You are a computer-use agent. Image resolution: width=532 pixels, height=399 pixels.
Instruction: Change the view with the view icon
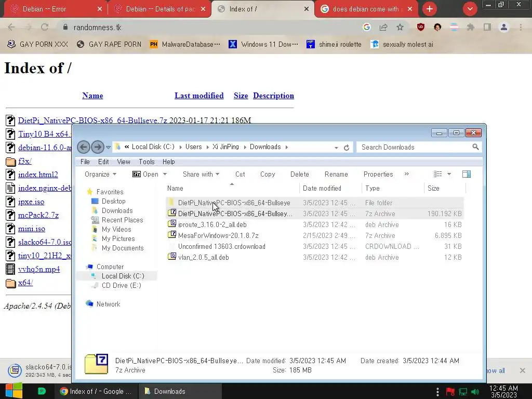[x=437, y=174]
